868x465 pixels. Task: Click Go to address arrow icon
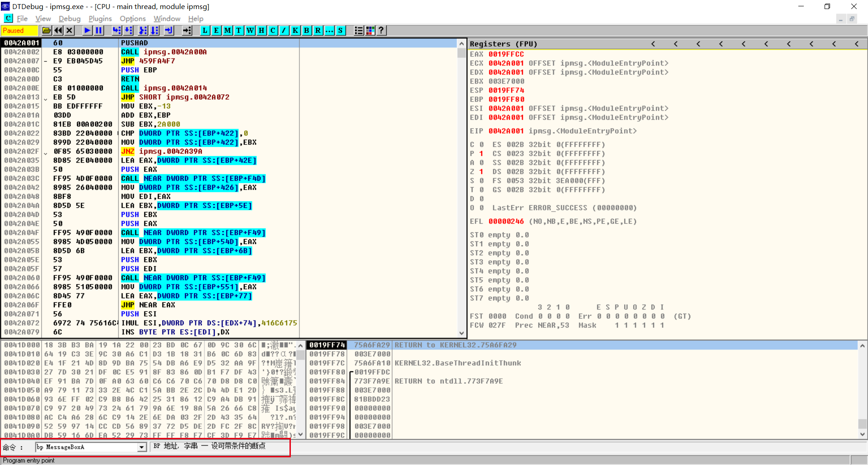[x=187, y=30]
